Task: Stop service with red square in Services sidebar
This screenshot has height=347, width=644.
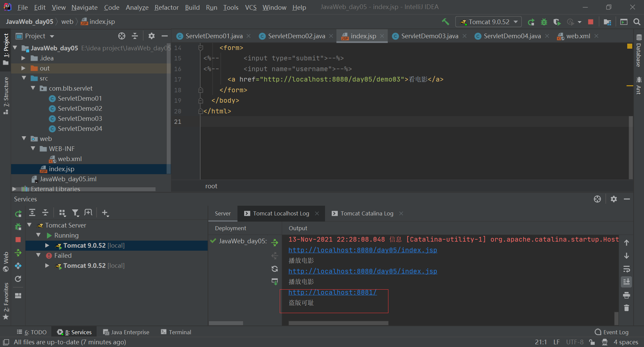Action: [18, 240]
